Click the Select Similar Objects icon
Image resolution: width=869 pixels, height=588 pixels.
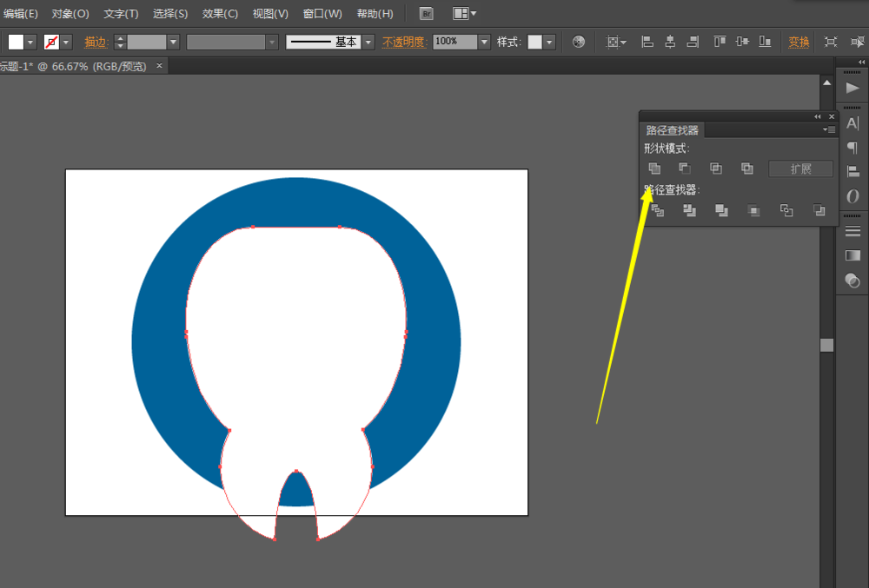[858, 42]
